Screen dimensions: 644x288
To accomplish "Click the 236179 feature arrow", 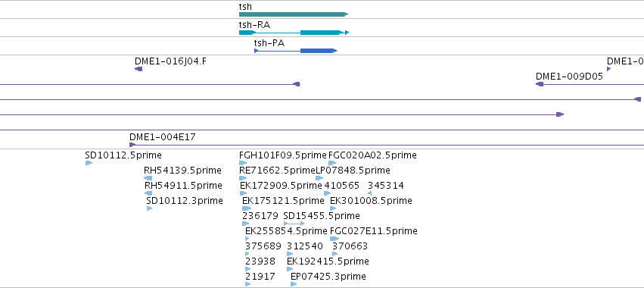I will [x=246, y=224].
